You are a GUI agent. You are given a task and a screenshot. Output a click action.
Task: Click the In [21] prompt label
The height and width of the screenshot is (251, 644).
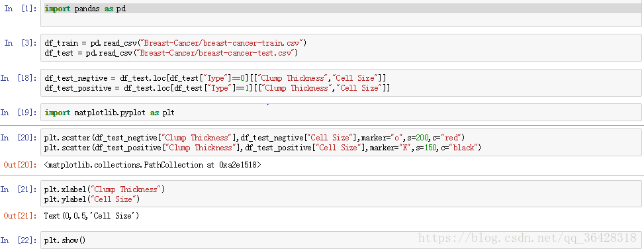pyautogui.click(x=19, y=189)
